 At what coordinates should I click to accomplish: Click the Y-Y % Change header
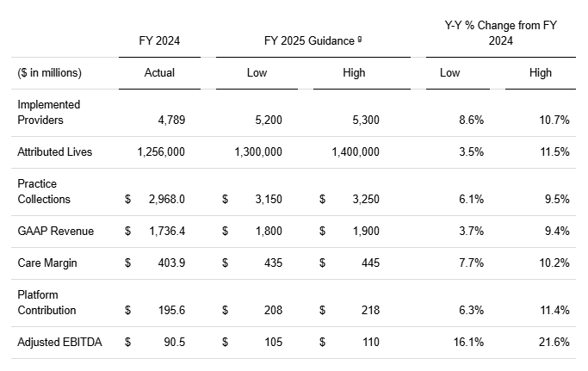[495, 34]
